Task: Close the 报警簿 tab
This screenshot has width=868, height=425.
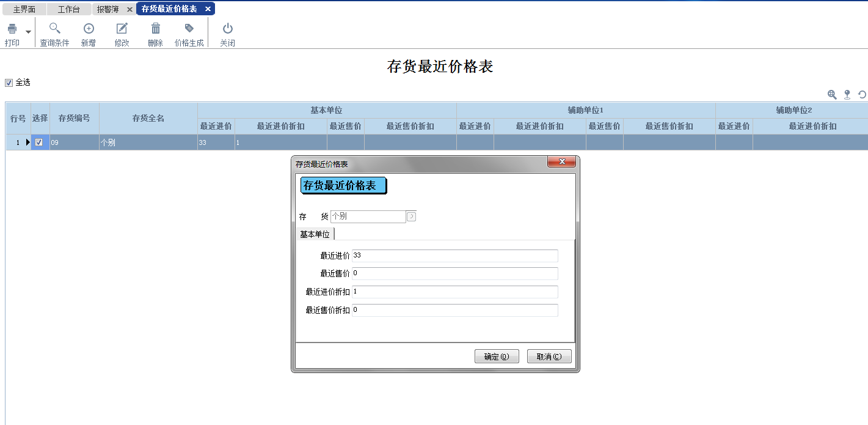Action: (129, 9)
